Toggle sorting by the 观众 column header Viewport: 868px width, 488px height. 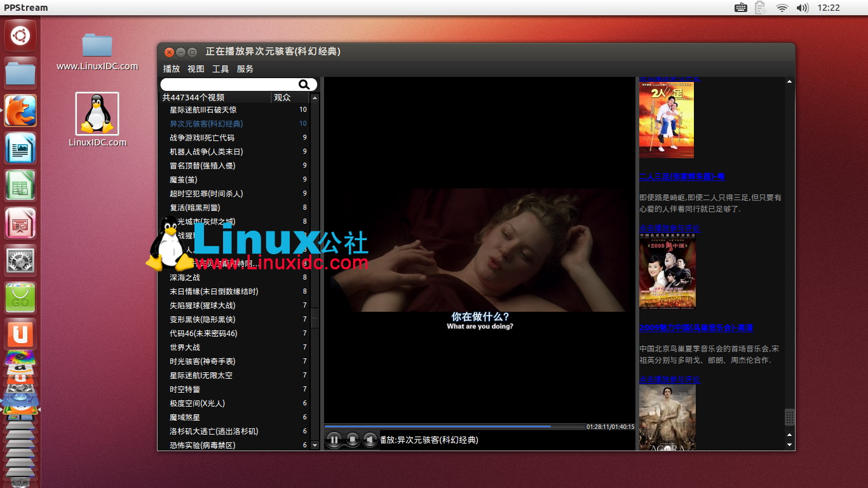282,97
